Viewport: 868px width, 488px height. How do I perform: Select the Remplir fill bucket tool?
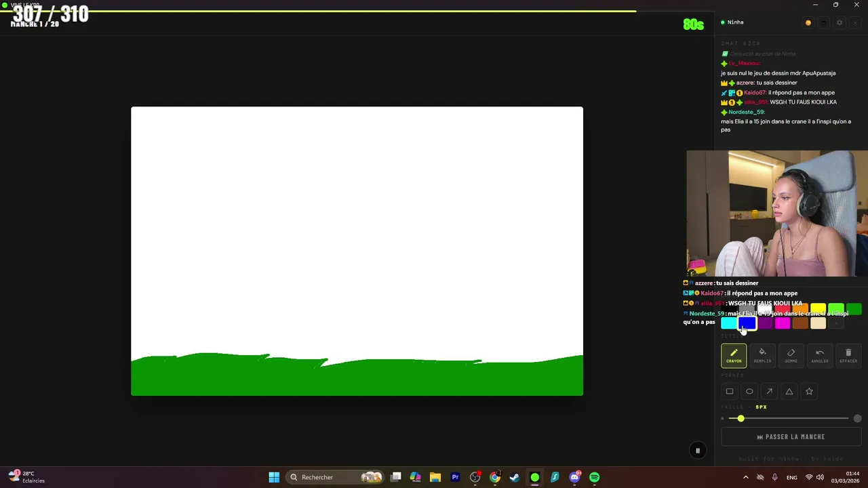coord(762,356)
